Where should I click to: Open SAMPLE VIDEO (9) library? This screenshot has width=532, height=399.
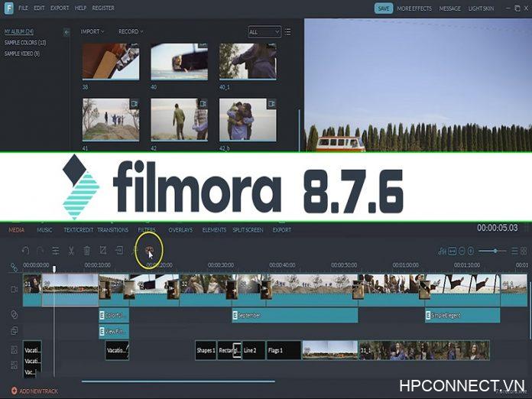coord(22,54)
